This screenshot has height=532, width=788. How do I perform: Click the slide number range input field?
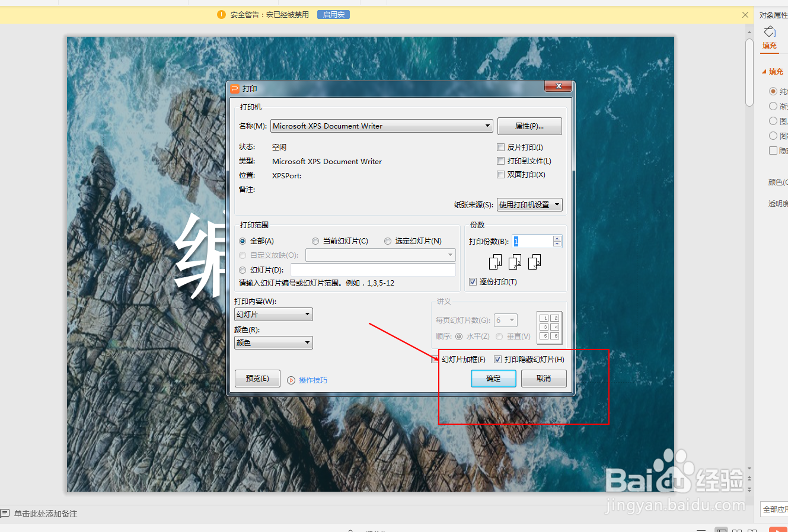click(x=373, y=270)
